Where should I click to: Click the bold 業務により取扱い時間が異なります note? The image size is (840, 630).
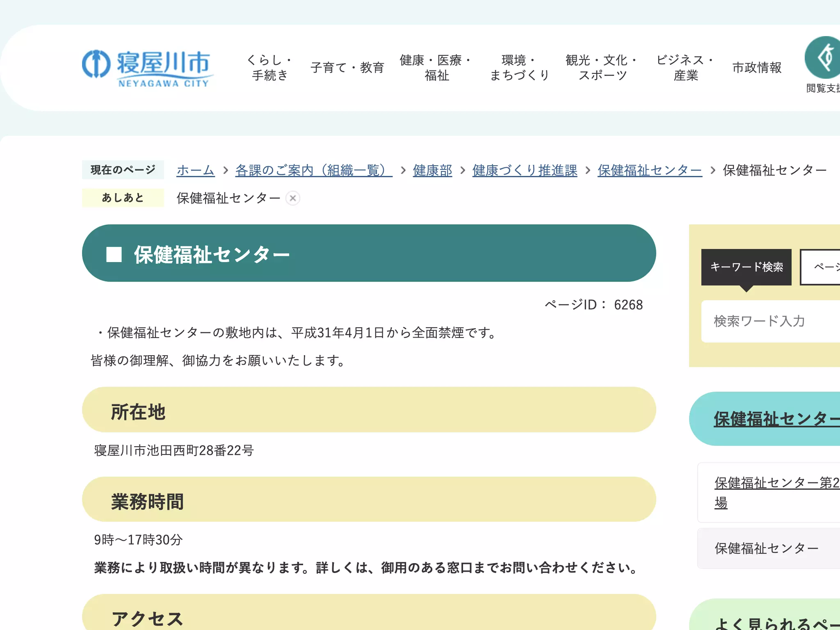pyautogui.click(x=367, y=568)
